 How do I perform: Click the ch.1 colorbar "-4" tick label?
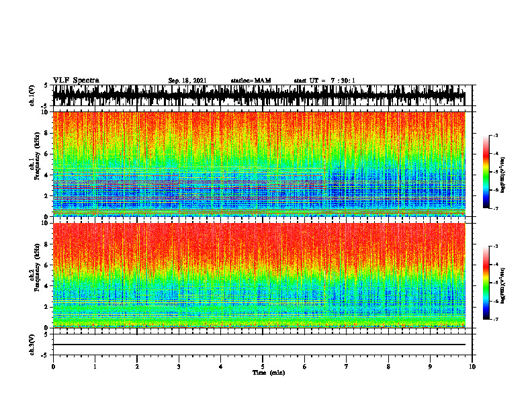(496, 154)
